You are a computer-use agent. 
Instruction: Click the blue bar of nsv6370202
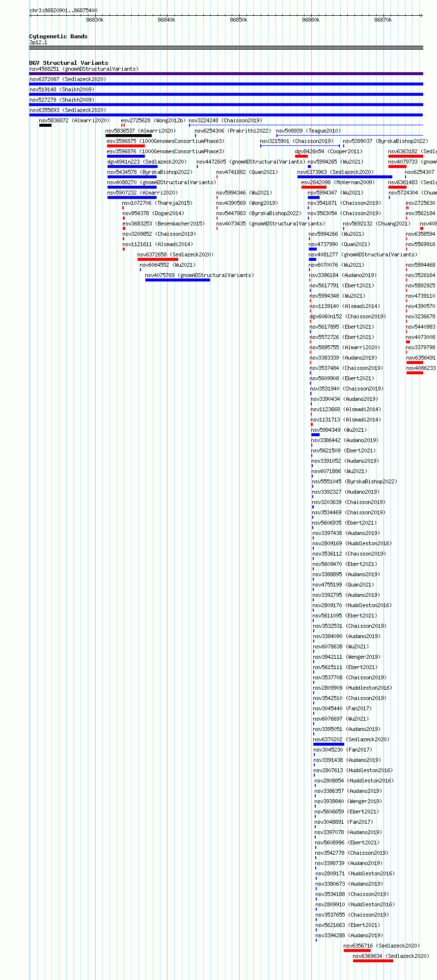[x=328, y=744]
